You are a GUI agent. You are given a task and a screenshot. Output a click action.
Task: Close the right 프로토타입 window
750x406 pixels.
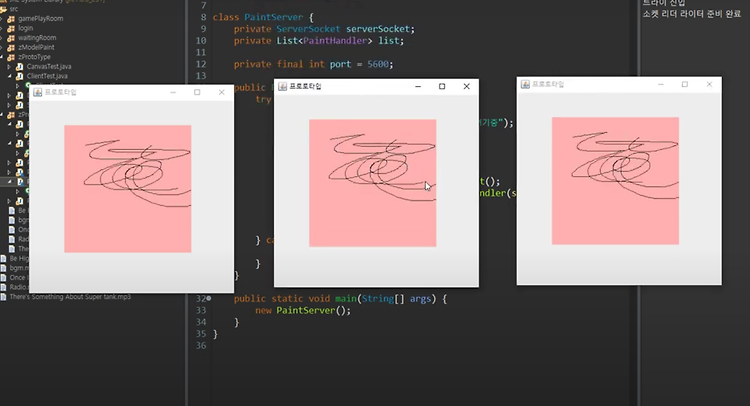[709, 84]
